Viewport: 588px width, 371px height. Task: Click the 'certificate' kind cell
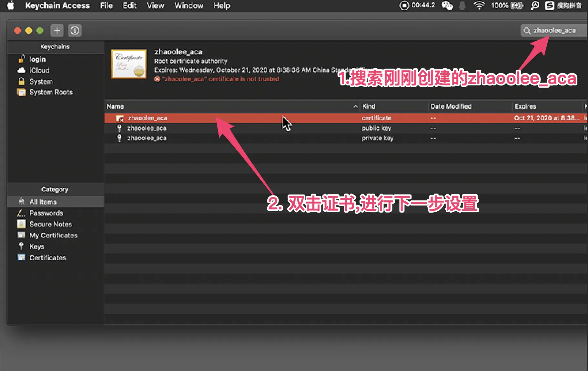[376, 118]
